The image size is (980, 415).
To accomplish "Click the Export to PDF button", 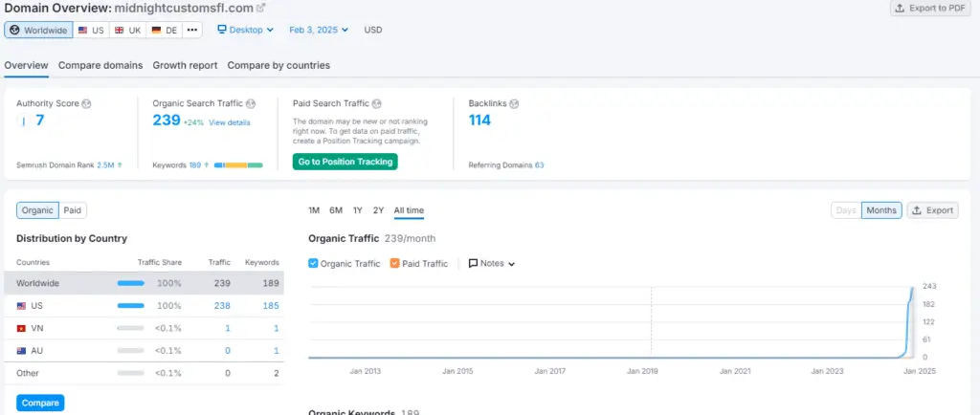I will (930, 9).
